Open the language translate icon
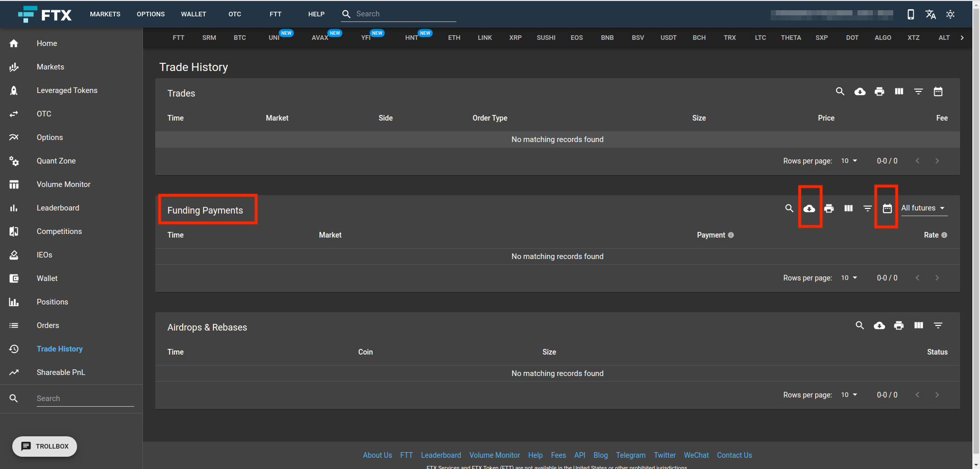Image resolution: width=980 pixels, height=469 pixels. pyautogui.click(x=930, y=14)
